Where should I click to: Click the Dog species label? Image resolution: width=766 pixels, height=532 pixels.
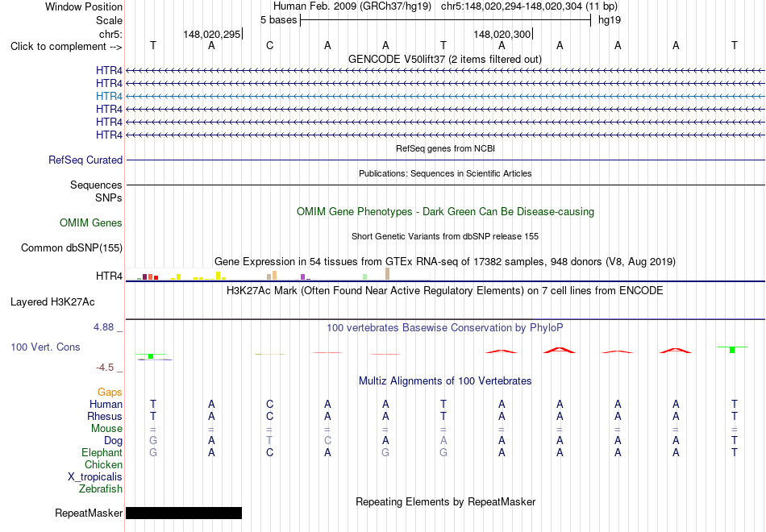click(113, 441)
